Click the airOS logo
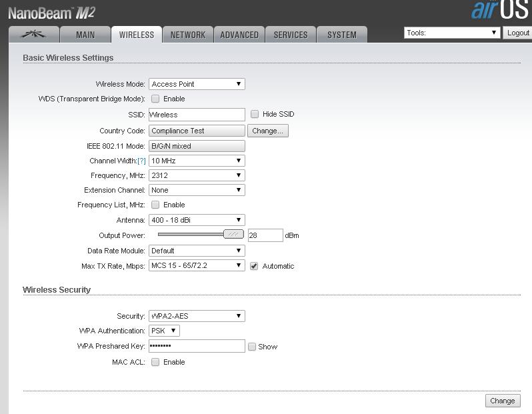Screen dimensions: 532x414 [501, 9]
